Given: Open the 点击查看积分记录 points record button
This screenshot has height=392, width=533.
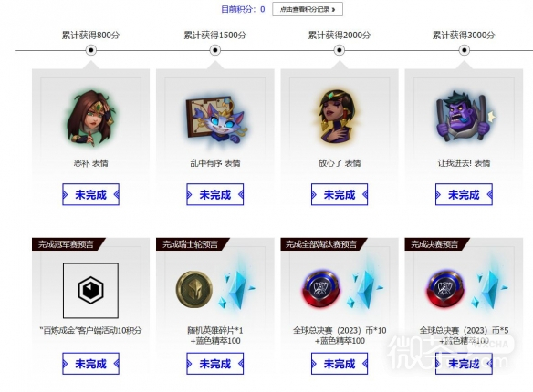Looking at the screenshot, I should [308, 9].
